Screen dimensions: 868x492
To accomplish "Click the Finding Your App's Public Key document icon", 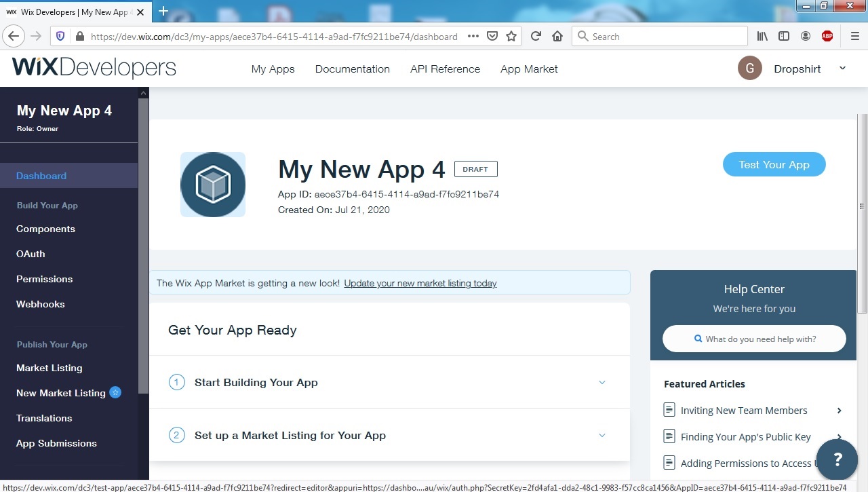I will point(669,437).
